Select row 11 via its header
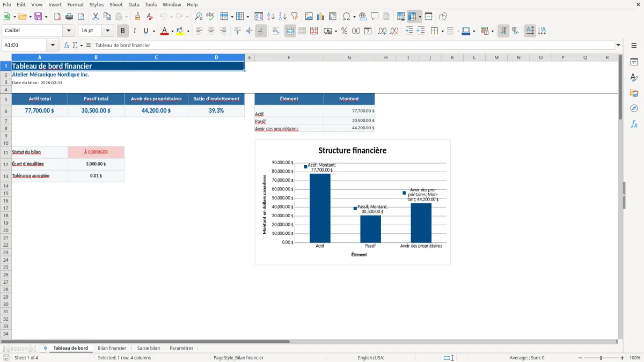The width and height of the screenshot is (644, 362). click(6, 152)
